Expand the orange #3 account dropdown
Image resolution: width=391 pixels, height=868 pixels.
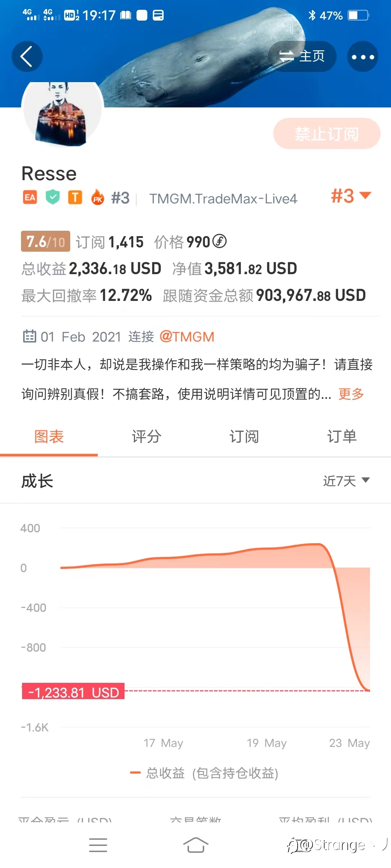[351, 196]
